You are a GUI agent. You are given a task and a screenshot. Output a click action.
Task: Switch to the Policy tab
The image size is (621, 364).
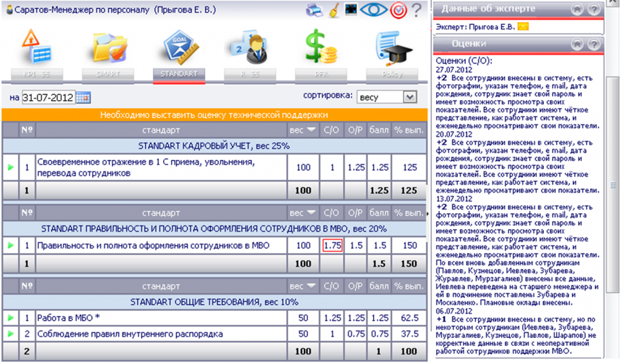point(392,74)
